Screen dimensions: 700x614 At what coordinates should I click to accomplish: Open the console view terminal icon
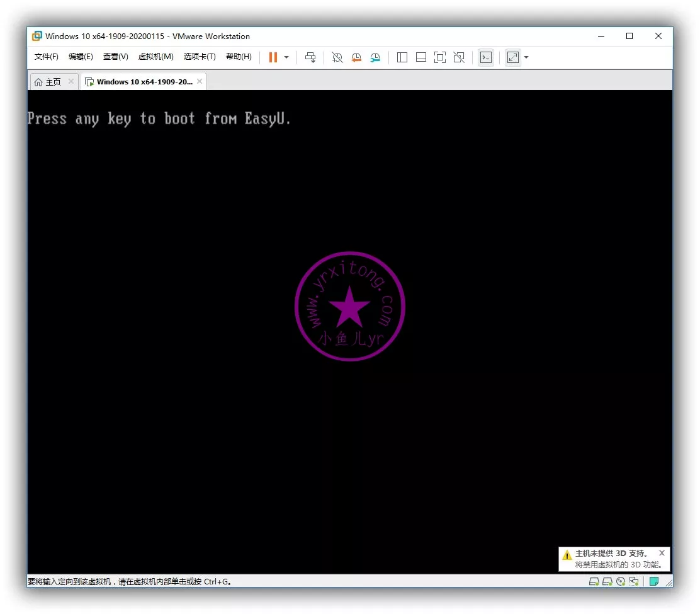[486, 57]
